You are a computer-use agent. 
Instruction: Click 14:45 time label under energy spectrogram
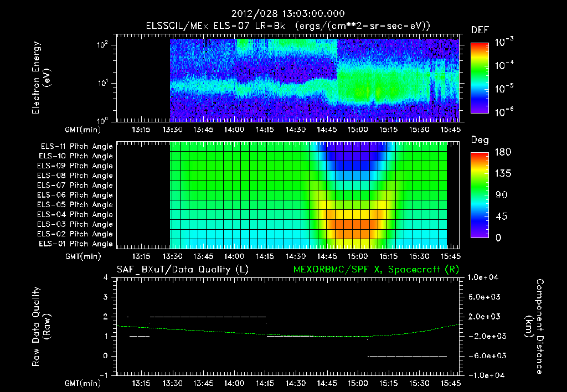click(x=327, y=130)
